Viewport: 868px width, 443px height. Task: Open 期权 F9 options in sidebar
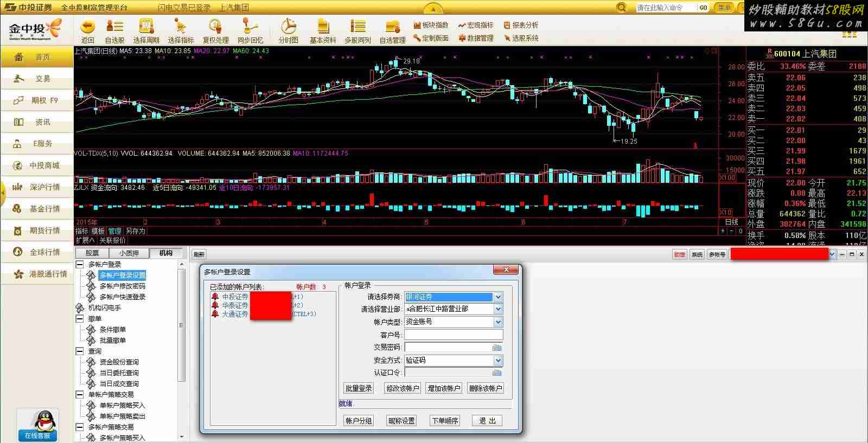pyautogui.click(x=37, y=100)
